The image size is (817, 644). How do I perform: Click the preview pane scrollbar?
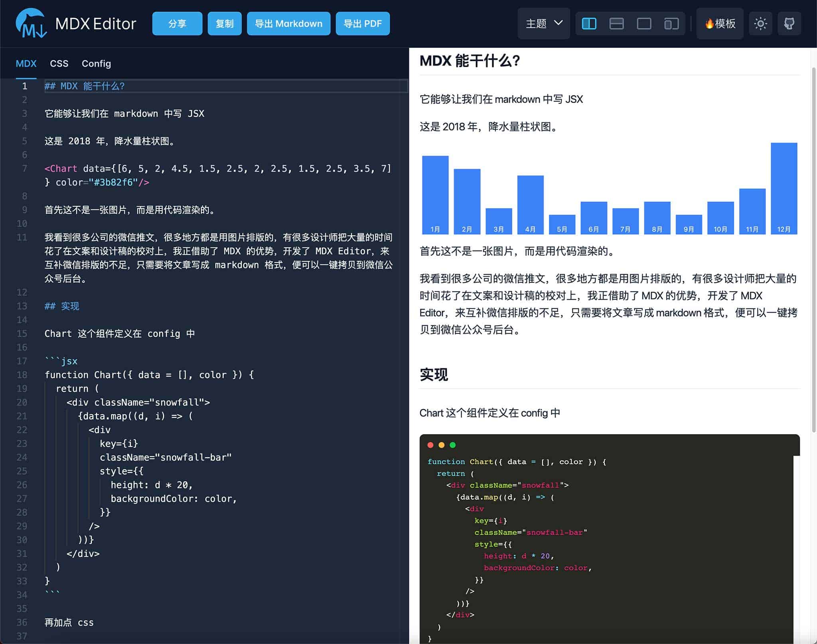tap(814, 249)
